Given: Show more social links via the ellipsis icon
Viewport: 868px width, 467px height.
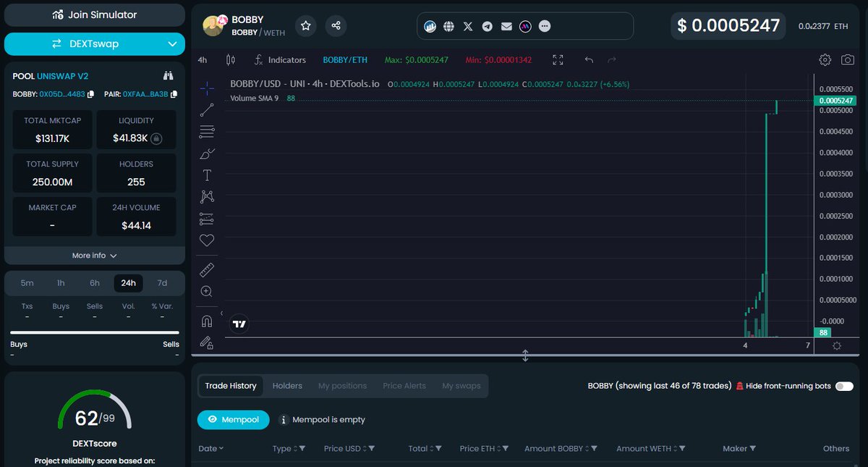Looking at the screenshot, I should (x=545, y=26).
